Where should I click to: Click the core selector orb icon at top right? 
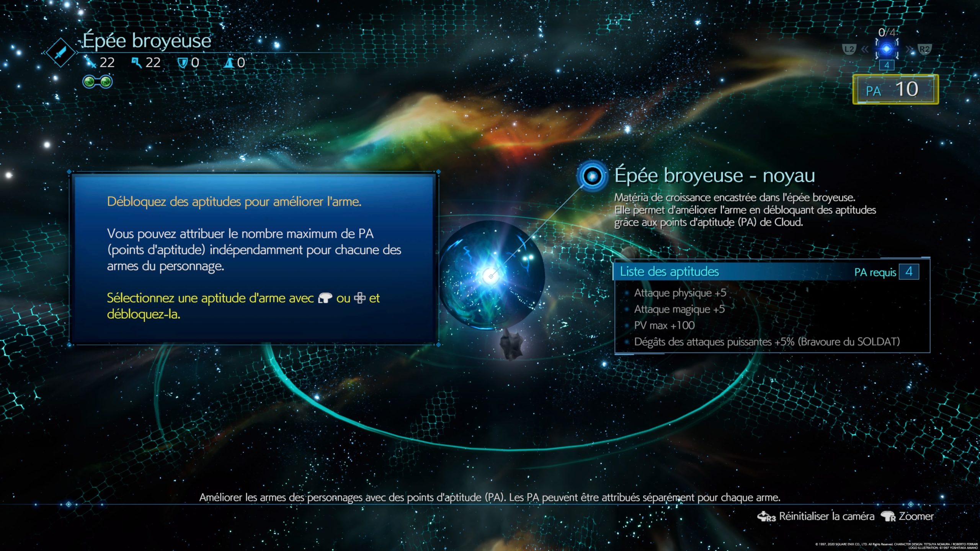(x=887, y=49)
